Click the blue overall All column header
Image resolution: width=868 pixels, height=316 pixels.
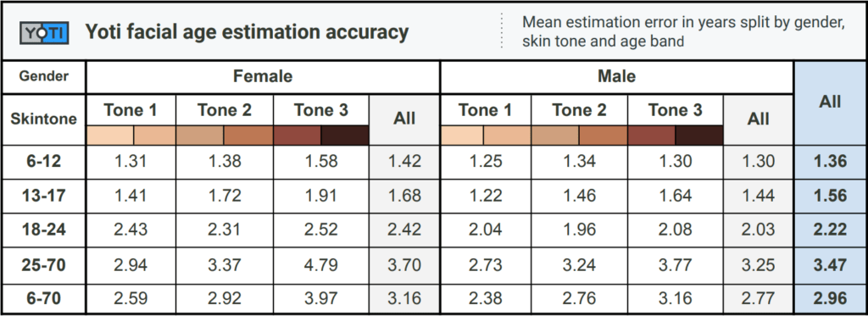click(x=831, y=103)
